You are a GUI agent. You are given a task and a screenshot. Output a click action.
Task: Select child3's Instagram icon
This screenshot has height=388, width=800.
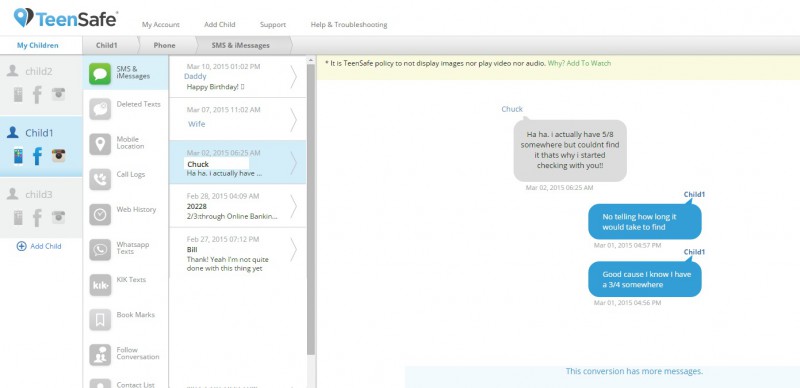[x=58, y=216]
